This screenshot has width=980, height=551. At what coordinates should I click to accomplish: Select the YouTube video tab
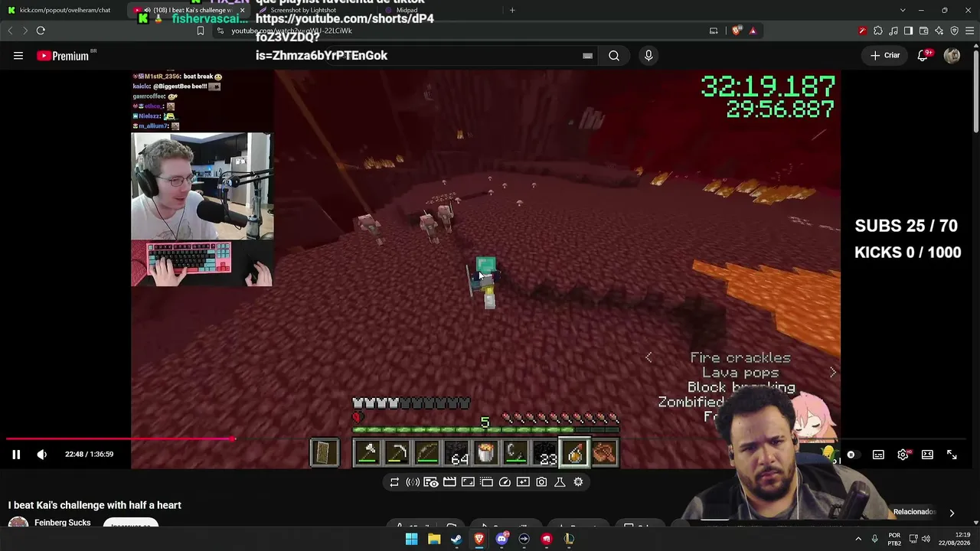point(190,10)
